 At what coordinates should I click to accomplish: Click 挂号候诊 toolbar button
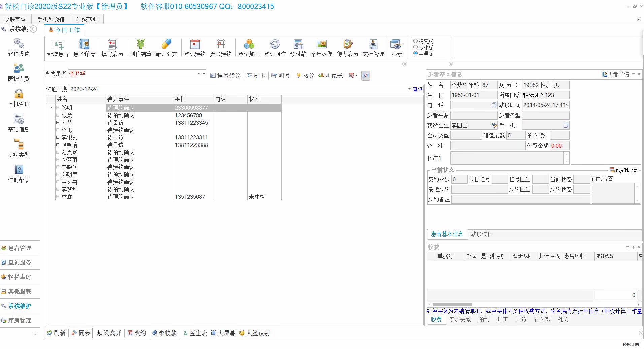point(226,76)
